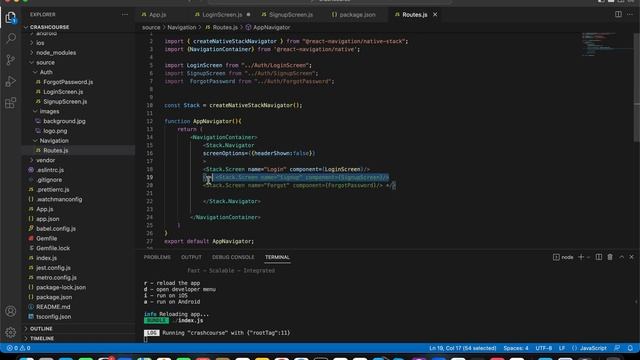Click the editor vertical scrollbar
Screen dimensions: 640x360
tap(637, 88)
